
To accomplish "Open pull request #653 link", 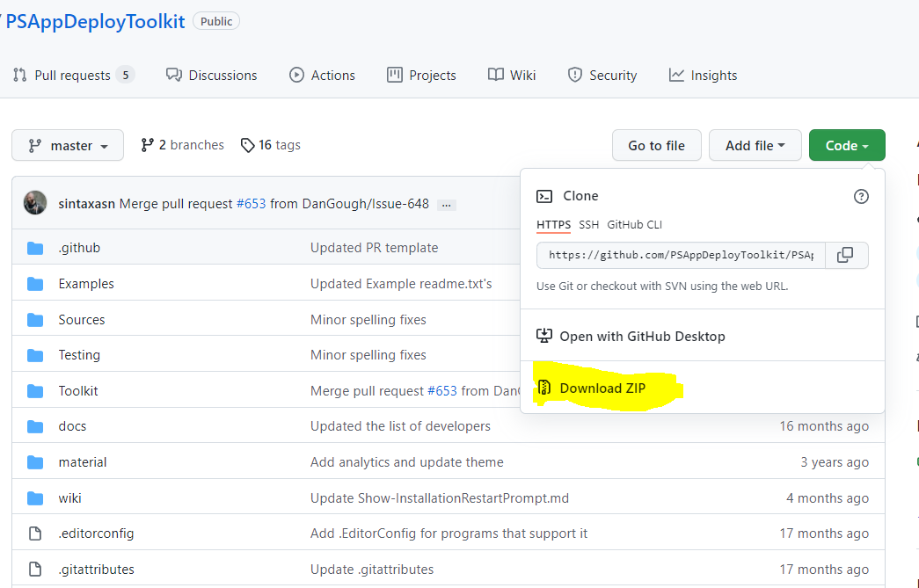I will tap(251, 202).
